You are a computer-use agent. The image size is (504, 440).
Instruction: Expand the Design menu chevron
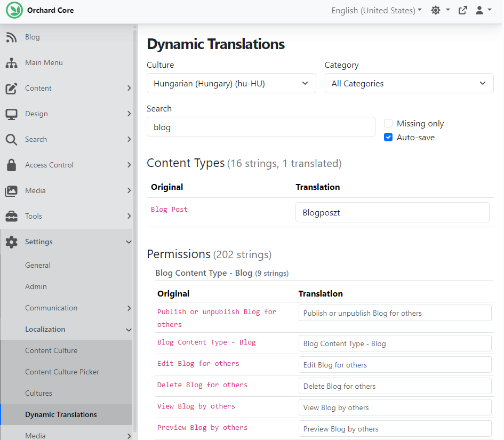point(129,114)
